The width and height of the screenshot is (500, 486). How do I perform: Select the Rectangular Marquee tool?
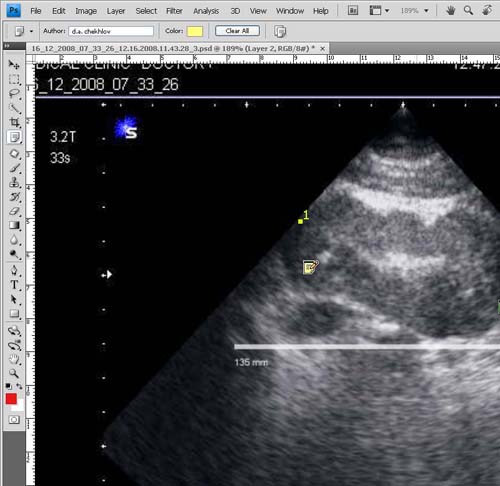click(14, 79)
